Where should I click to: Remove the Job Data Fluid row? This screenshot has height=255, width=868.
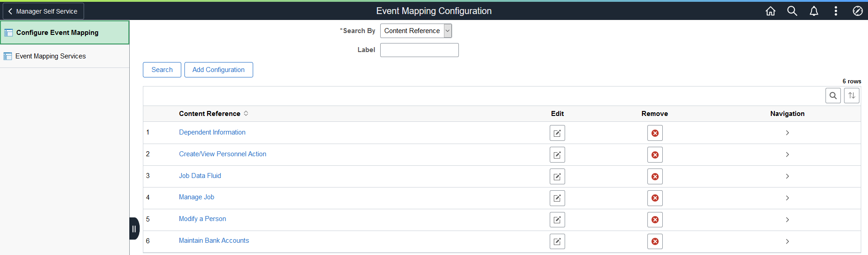click(655, 177)
